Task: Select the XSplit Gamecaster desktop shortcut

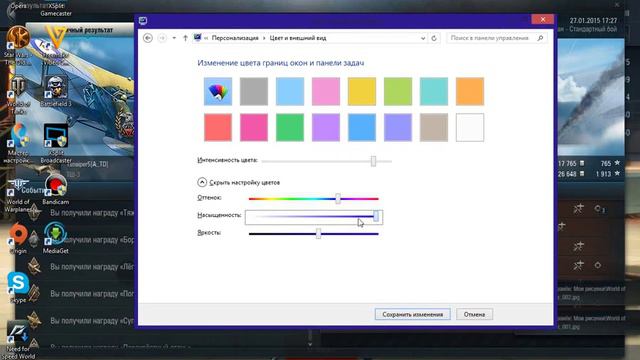Action: 56,9
